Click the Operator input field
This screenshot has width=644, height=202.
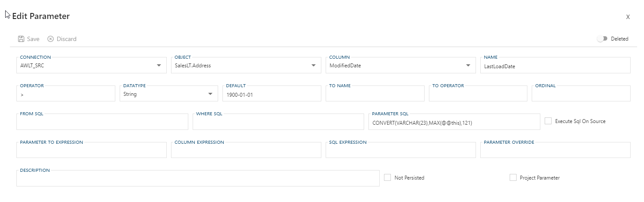pos(66,95)
